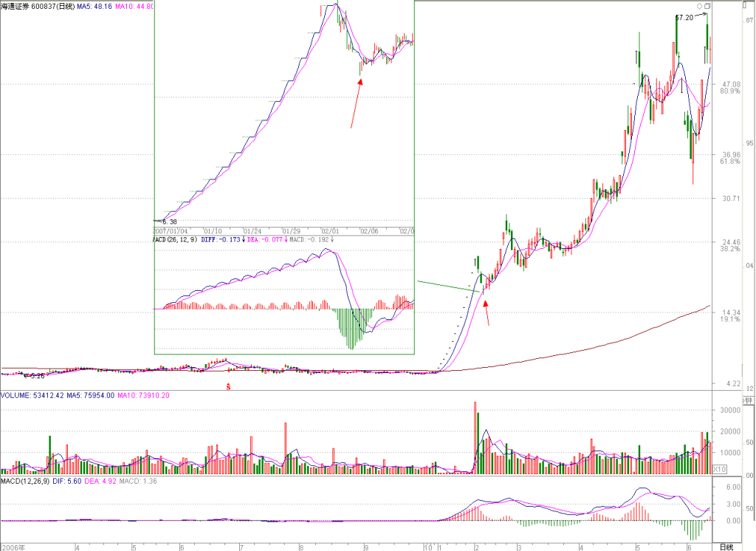Click the 日线 period label
This screenshot has width=756, height=551.
[x=726, y=547]
